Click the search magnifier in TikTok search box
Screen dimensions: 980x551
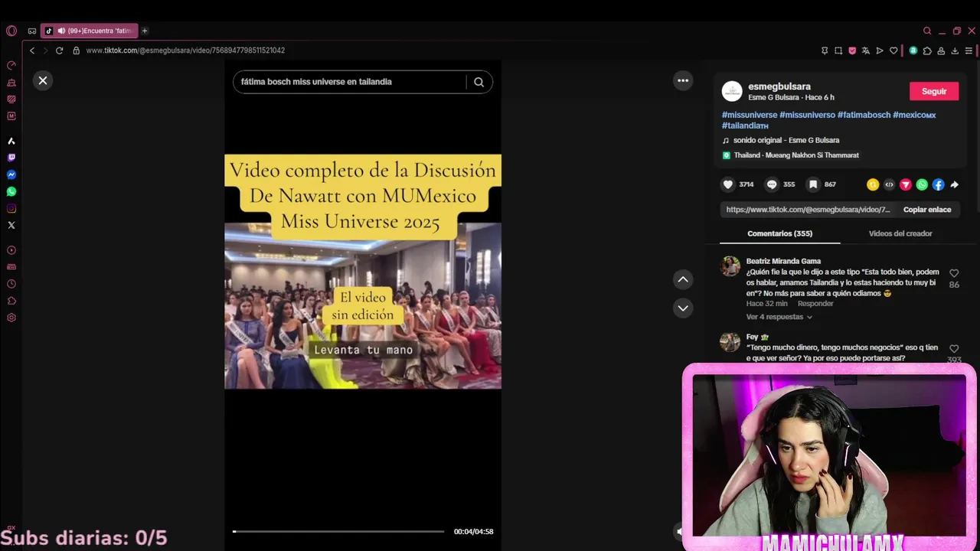pos(479,82)
